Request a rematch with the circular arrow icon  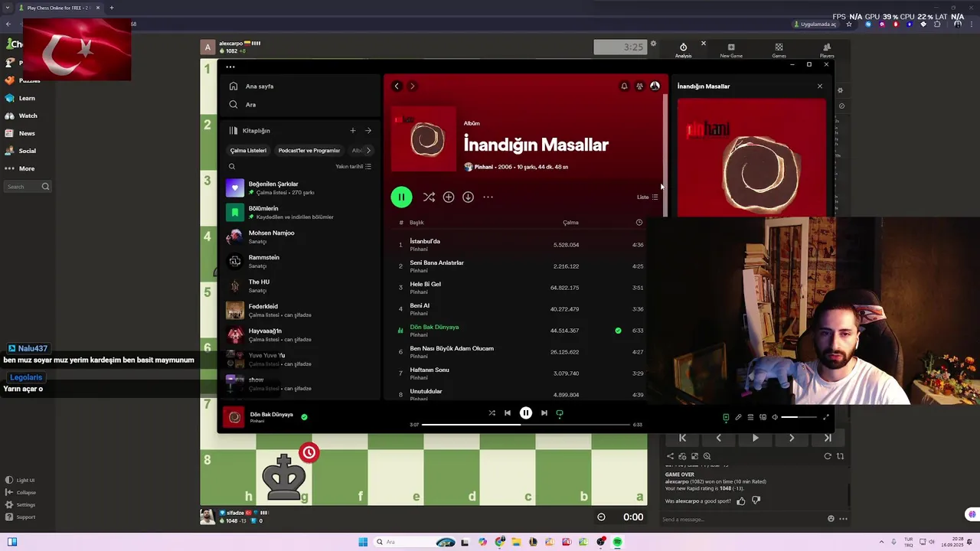coord(828,456)
